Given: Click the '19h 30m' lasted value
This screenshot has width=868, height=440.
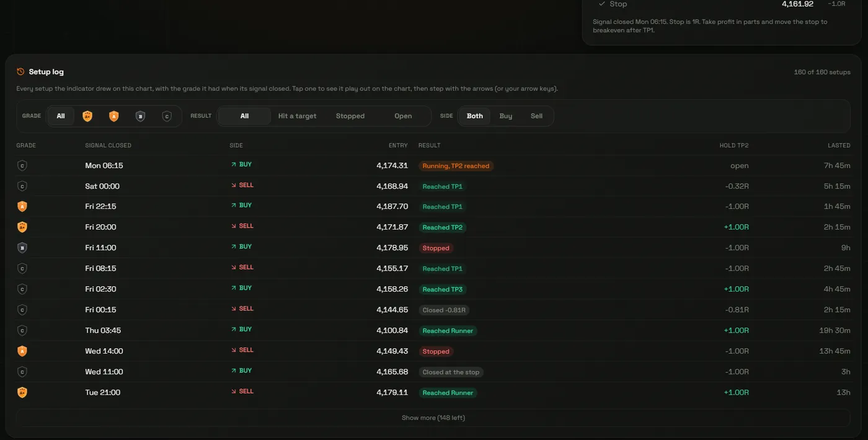Looking at the screenshot, I should (835, 331).
